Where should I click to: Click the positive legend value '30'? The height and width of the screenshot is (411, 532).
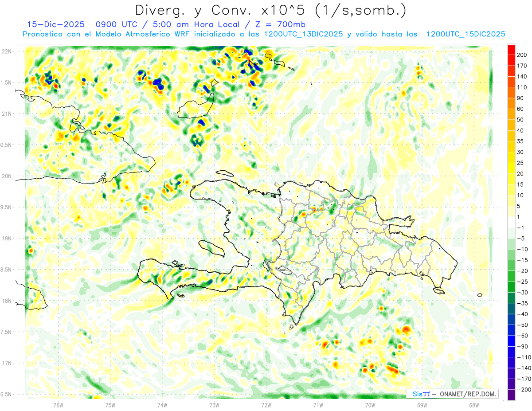(x=521, y=152)
